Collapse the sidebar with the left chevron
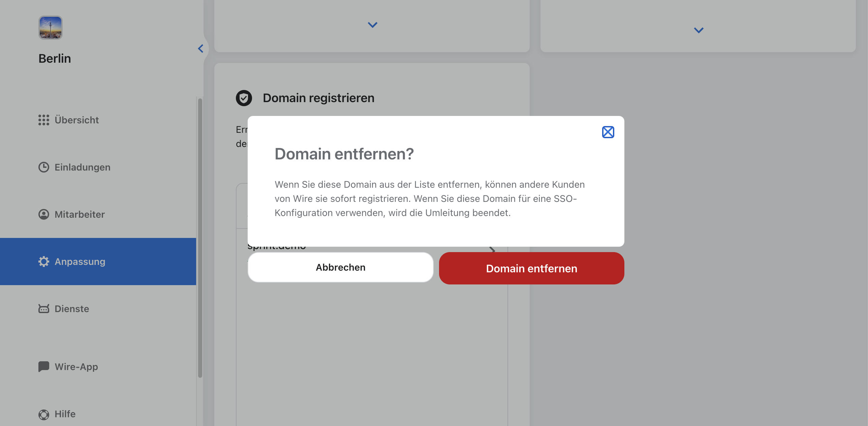868x426 pixels. click(x=200, y=49)
